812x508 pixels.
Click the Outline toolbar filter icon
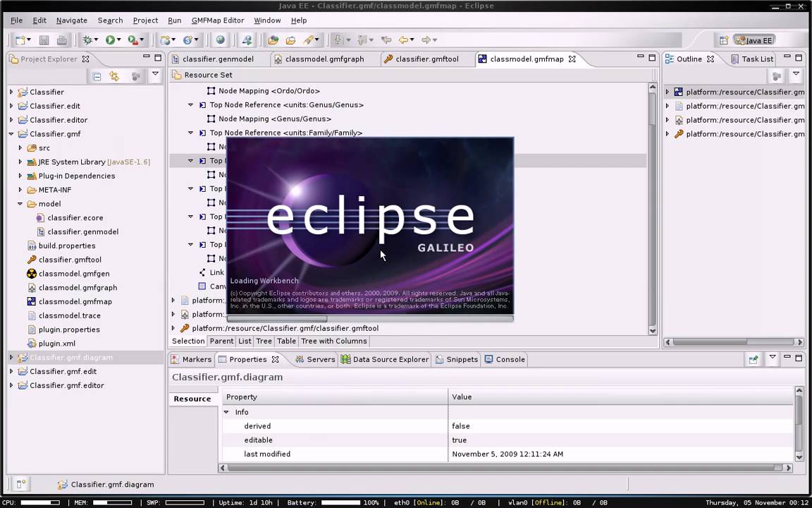pyautogui.click(x=777, y=76)
